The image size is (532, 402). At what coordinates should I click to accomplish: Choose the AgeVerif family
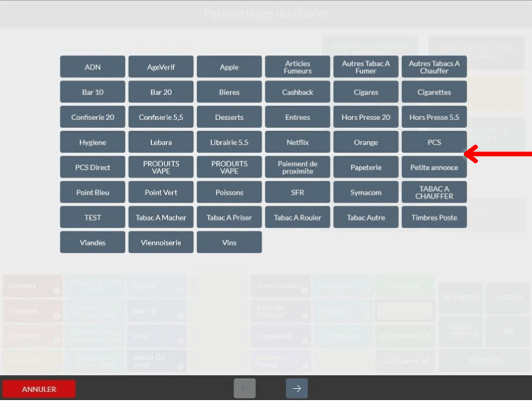(161, 67)
